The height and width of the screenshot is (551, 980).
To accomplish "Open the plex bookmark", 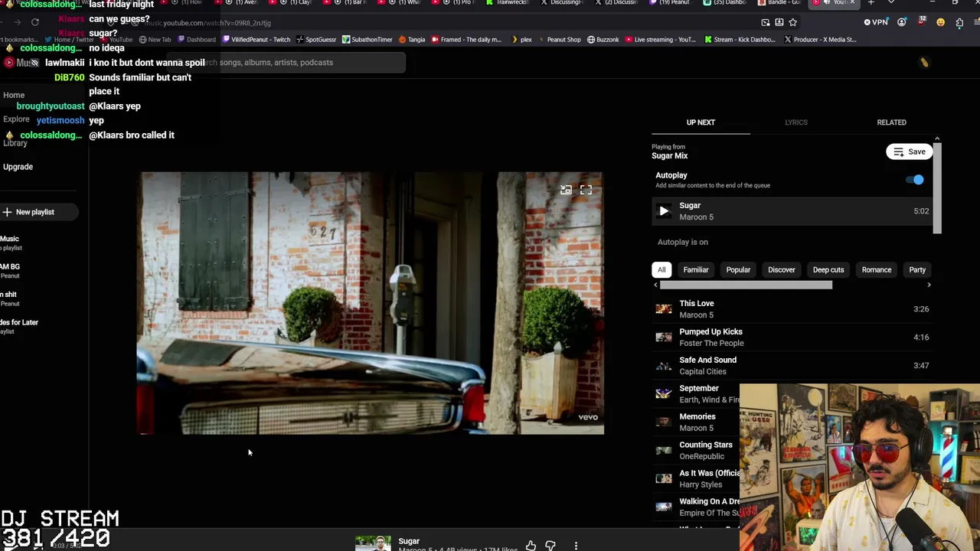I will click(521, 40).
